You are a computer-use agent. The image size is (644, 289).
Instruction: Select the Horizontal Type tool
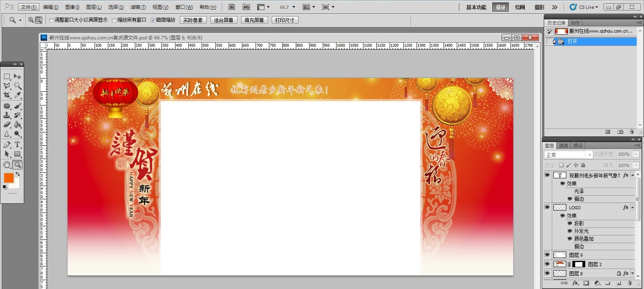tap(17, 144)
